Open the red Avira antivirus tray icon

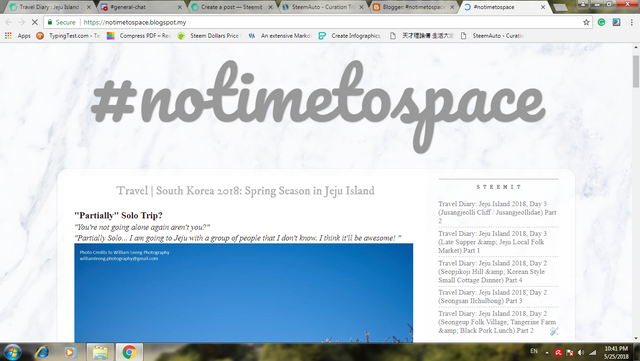pos(558,352)
